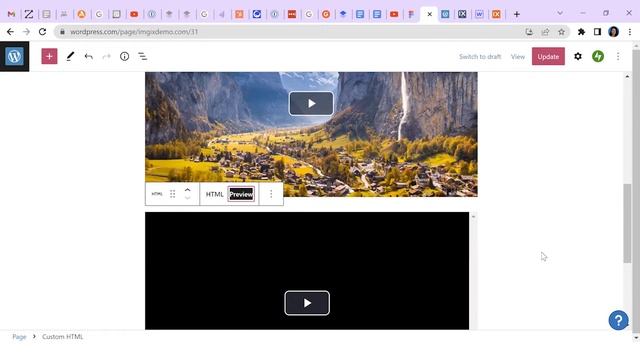Play the black HTML preview video
The width and height of the screenshot is (640, 360).
pos(307,303)
